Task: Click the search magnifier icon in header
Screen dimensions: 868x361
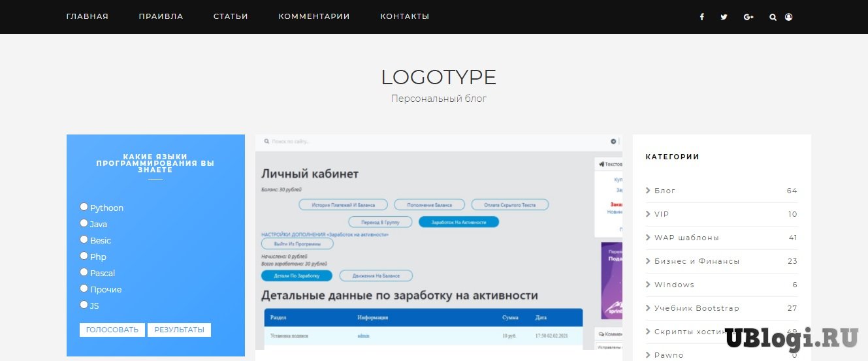Action: pos(773,17)
